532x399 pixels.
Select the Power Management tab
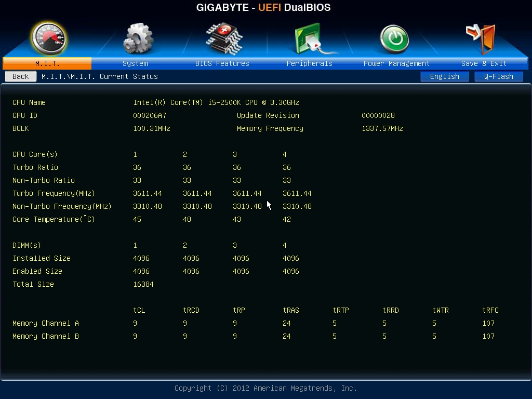pyautogui.click(x=396, y=63)
